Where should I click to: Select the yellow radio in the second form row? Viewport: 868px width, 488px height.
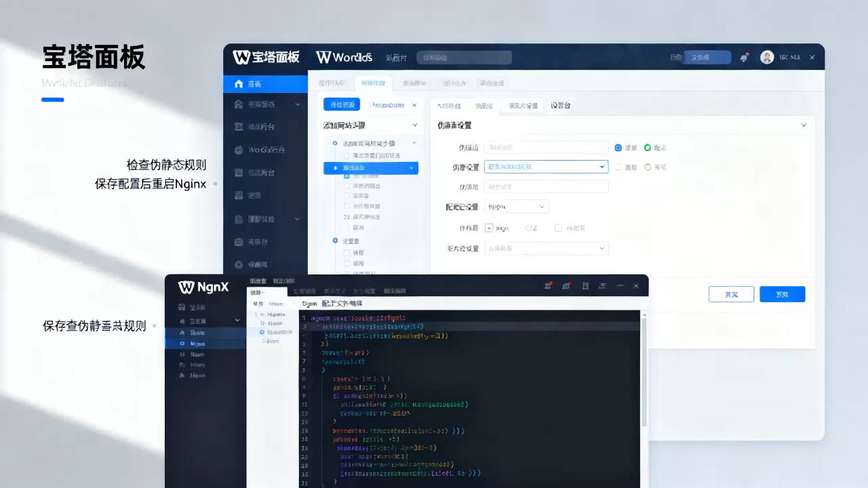pos(647,167)
